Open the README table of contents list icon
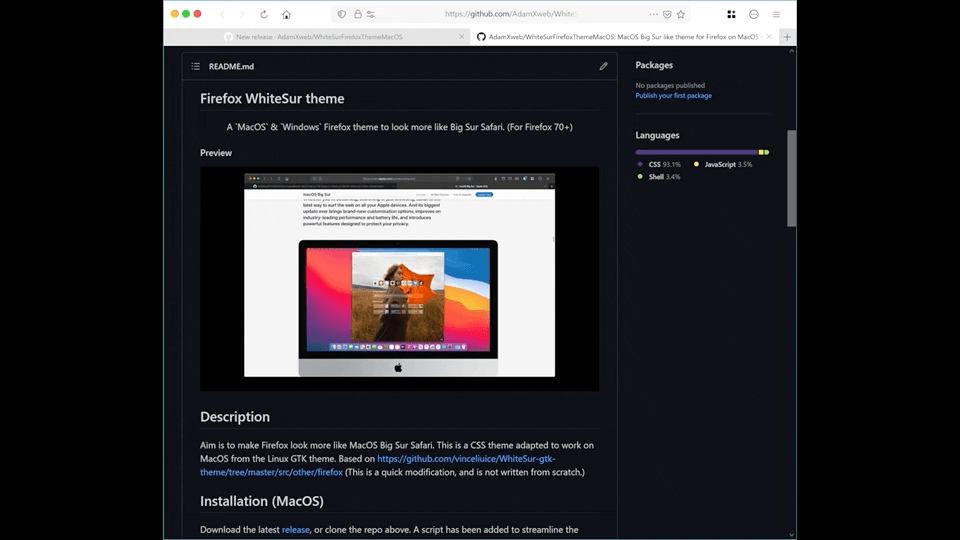This screenshot has width=960, height=540. click(x=195, y=66)
